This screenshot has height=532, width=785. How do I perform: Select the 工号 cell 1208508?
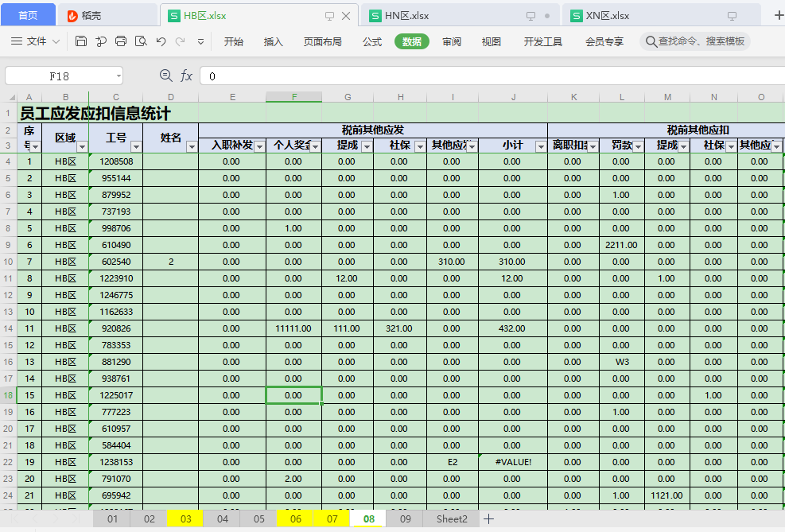[x=115, y=161]
